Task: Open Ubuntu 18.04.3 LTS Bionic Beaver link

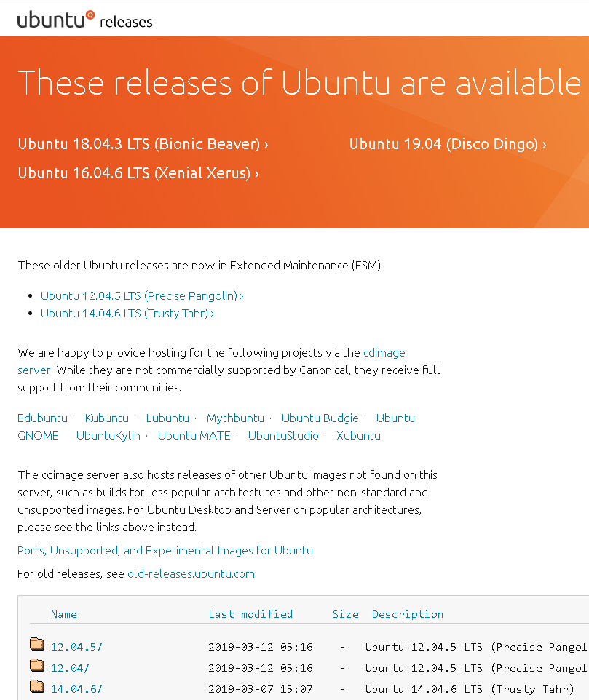Action: coord(143,144)
